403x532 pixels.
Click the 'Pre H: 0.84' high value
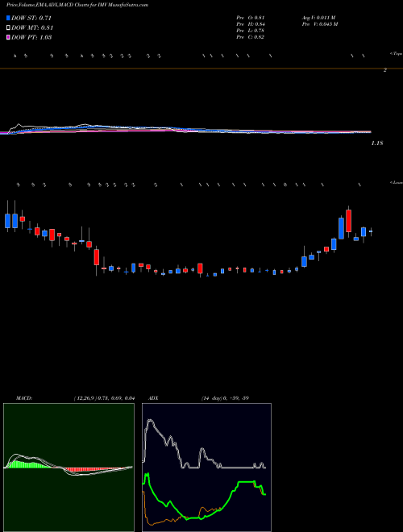pos(251,24)
